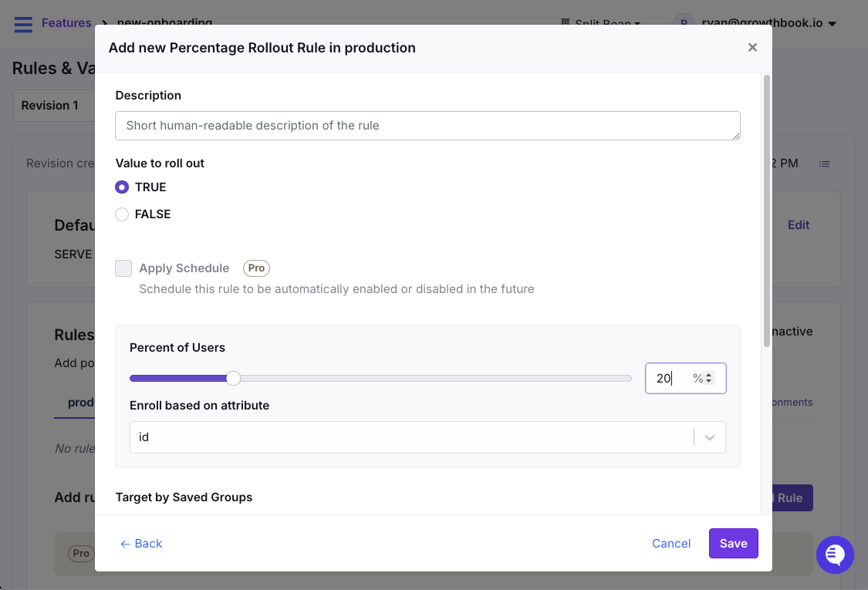Click the user avatar icon
Viewport: 868px width, 590px height.
[683, 23]
